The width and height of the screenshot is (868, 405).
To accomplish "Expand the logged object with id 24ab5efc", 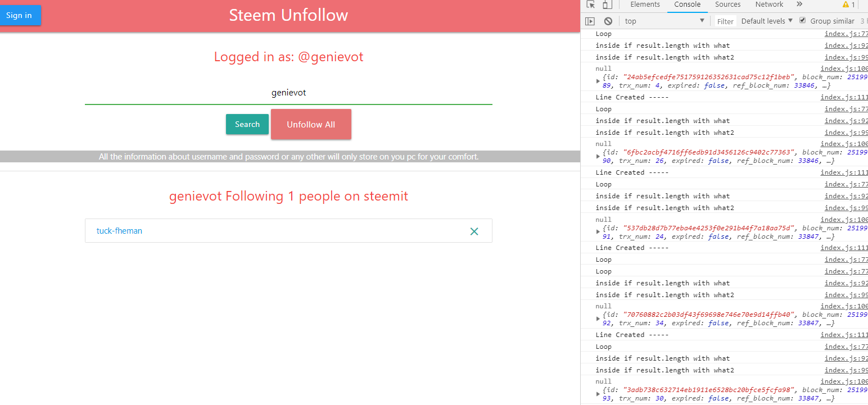I will (x=598, y=81).
